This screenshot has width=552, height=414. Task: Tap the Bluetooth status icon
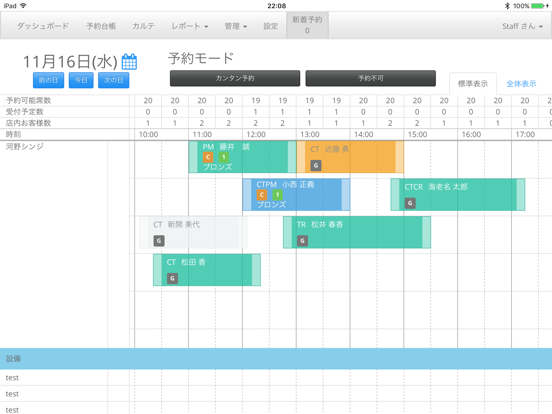pyautogui.click(x=507, y=6)
